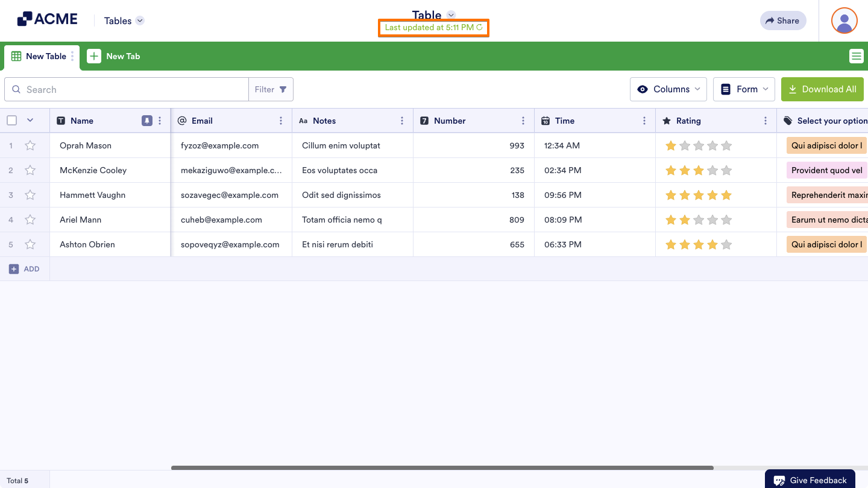
Task: Open Rating column options menu
Action: click(x=766, y=121)
